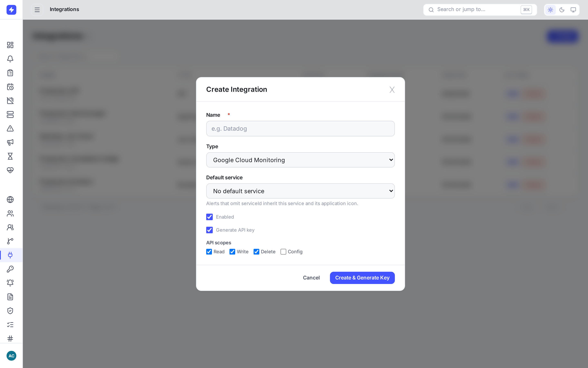Enable the Config API scope checkbox

click(283, 252)
